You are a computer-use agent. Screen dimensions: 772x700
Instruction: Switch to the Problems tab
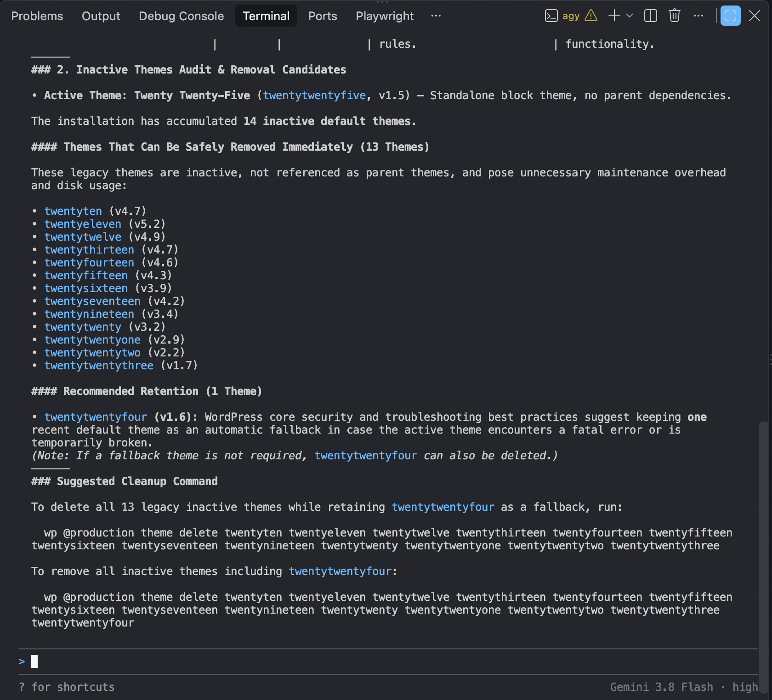point(37,16)
